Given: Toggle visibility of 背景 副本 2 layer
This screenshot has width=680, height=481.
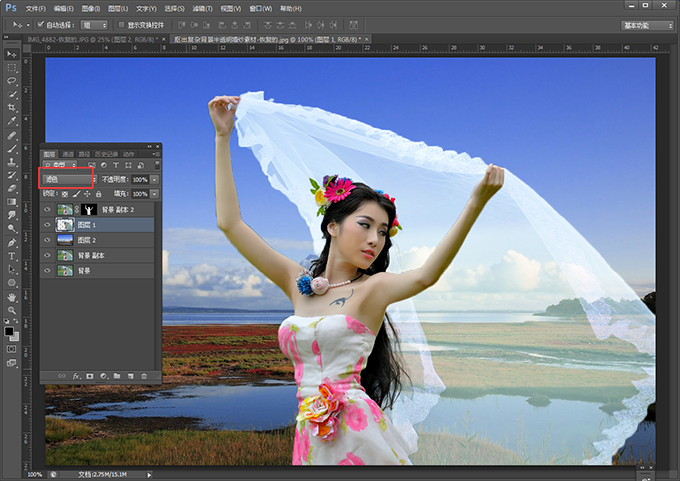Looking at the screenshot, I should pos(47,210).
